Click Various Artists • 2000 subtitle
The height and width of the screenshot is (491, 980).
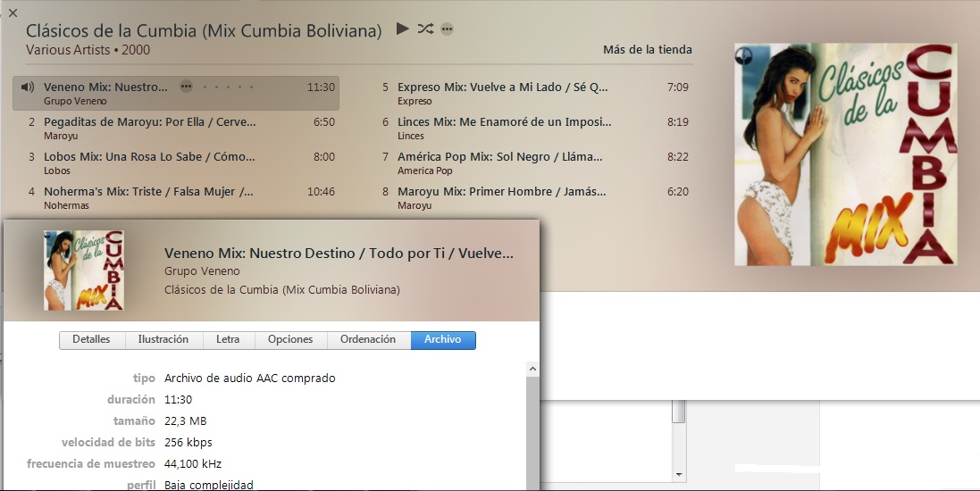(88, 50)
